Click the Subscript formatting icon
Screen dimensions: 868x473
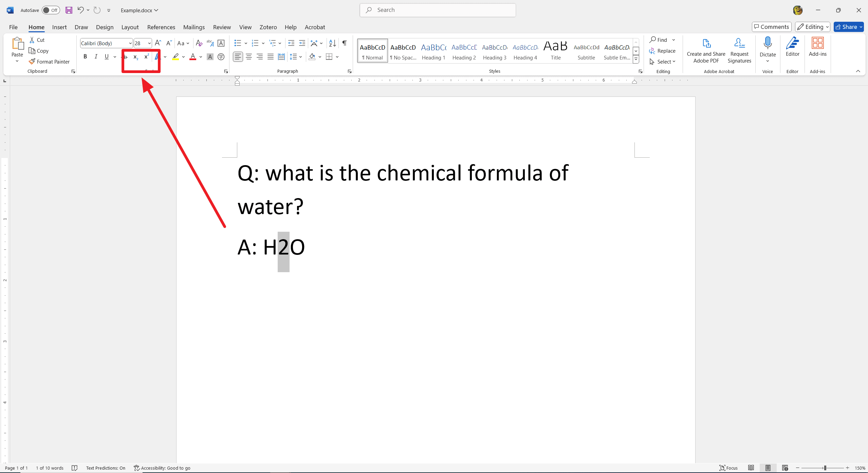[135, 56]
